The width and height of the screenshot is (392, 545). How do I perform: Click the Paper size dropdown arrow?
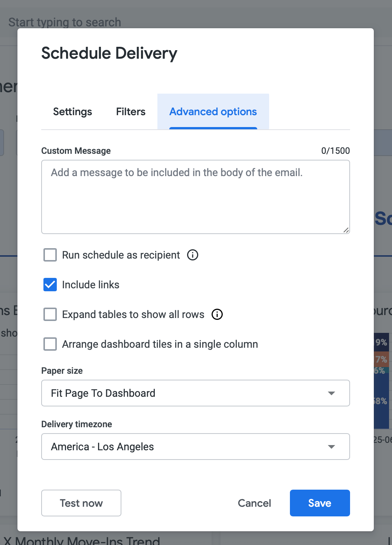point(331,393)
